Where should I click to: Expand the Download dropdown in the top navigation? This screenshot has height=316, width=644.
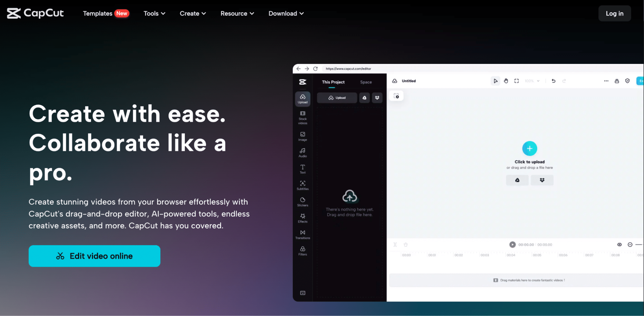coord(286,14)
